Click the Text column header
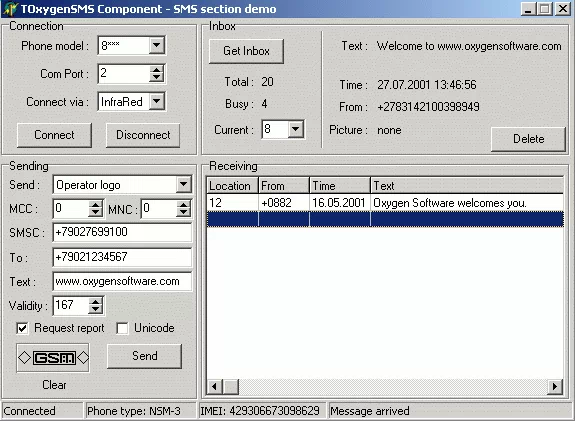 [x=467, y=186]
